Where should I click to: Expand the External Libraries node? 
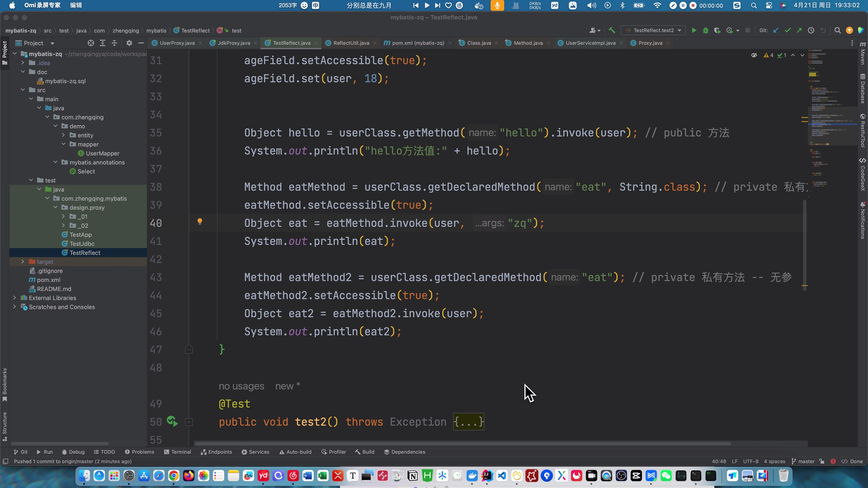coord(14,298)
